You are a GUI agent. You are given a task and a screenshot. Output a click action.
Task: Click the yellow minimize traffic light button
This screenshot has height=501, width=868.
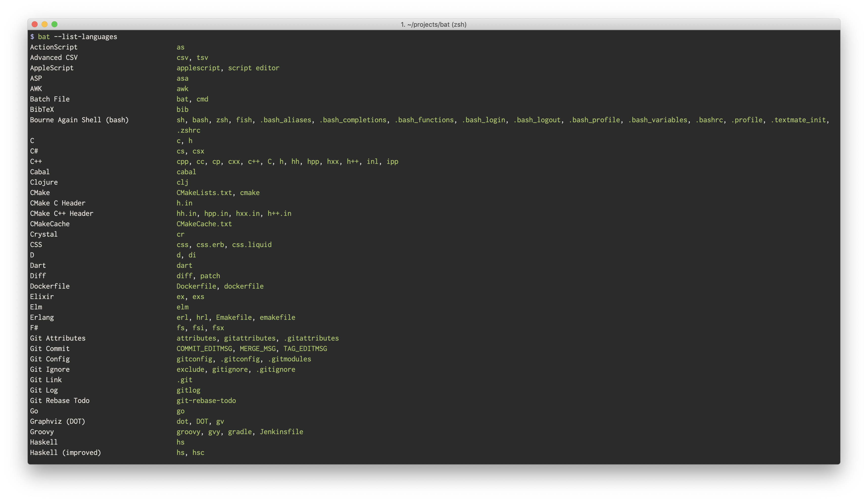point(45,25)
